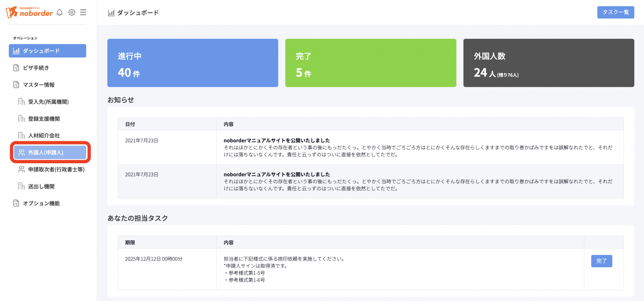The image size is (644, 301).
Task: Click the blue 進行中 40件 card
Action: point(193,63)
